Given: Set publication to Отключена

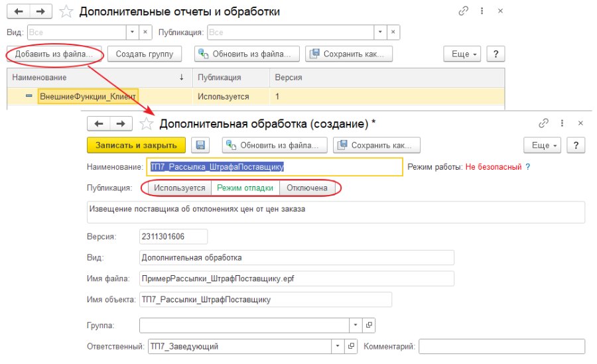Looking at the screenshot, I should coord(307,188).
